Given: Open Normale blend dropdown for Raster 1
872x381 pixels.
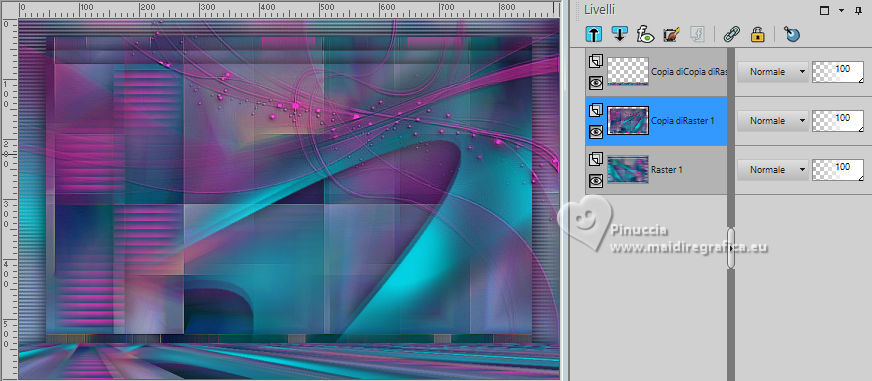Looking at the screenshot, I should pyautogui.click(x=772, y=169).
